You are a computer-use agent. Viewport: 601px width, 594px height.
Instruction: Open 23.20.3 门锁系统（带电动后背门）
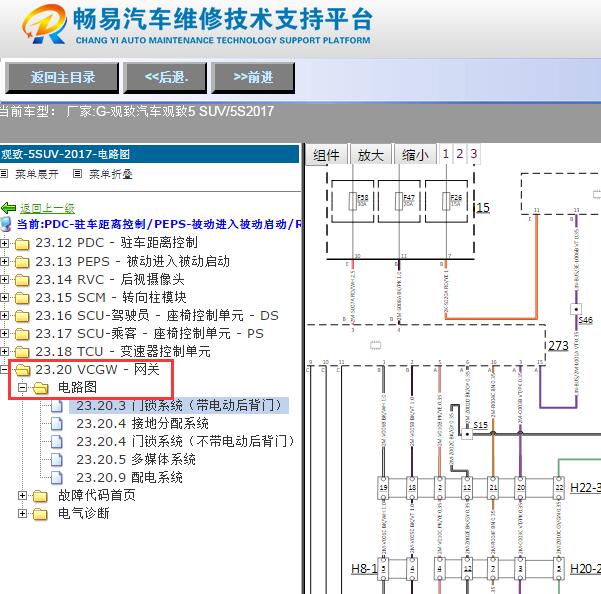(179, 405)
